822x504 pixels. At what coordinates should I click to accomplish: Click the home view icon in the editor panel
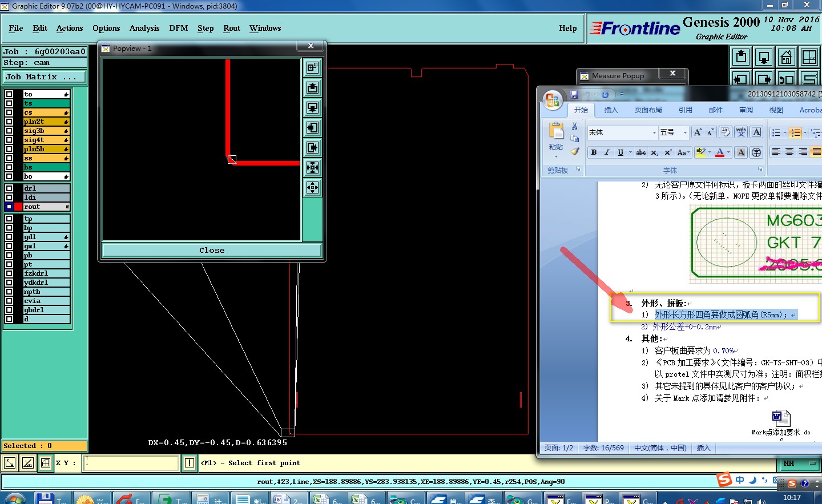click(787, 57)
